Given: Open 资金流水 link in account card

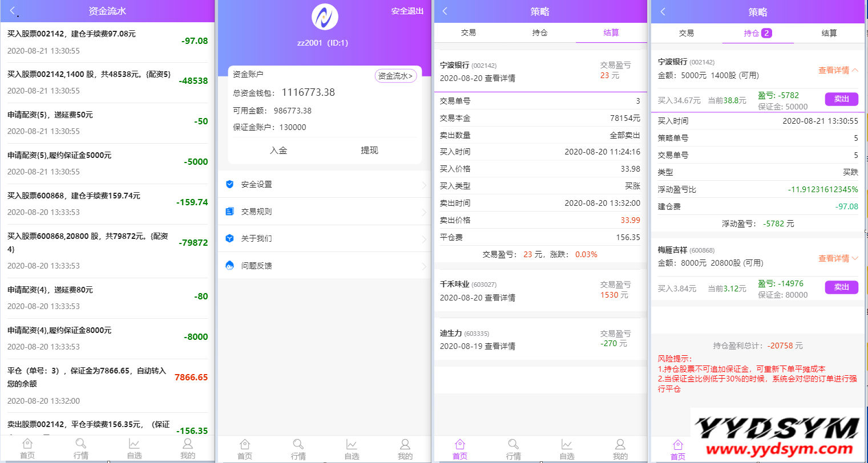Looking at the screenshot, I should click(x=395, y=76).
